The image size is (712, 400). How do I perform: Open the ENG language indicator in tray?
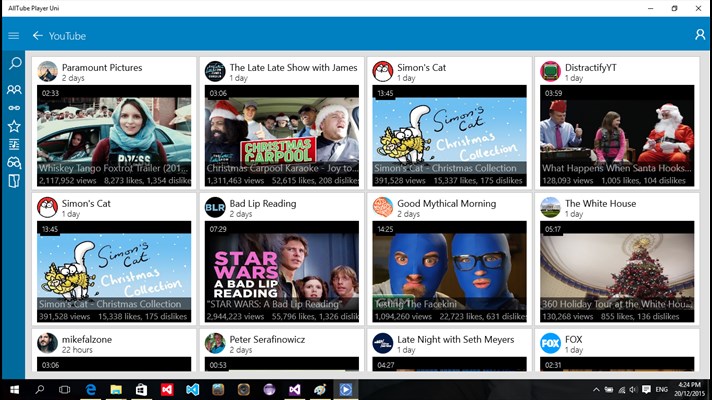662,390
